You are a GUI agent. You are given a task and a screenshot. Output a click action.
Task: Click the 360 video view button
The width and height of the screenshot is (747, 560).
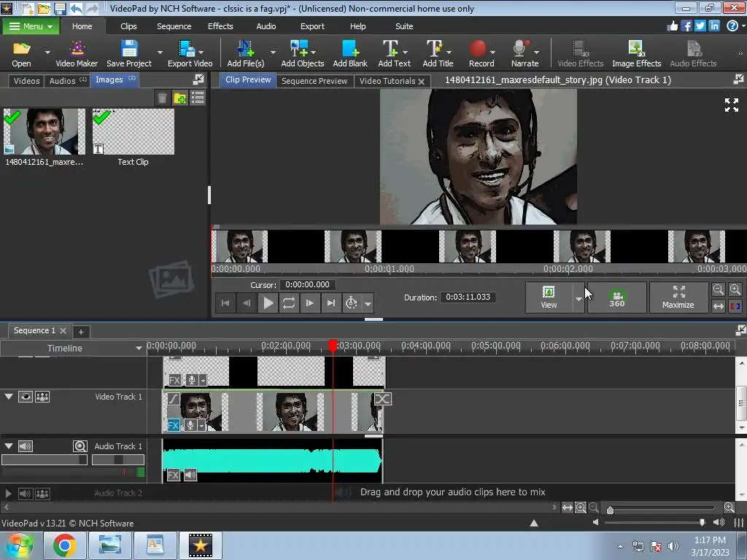tap(616, 297)
